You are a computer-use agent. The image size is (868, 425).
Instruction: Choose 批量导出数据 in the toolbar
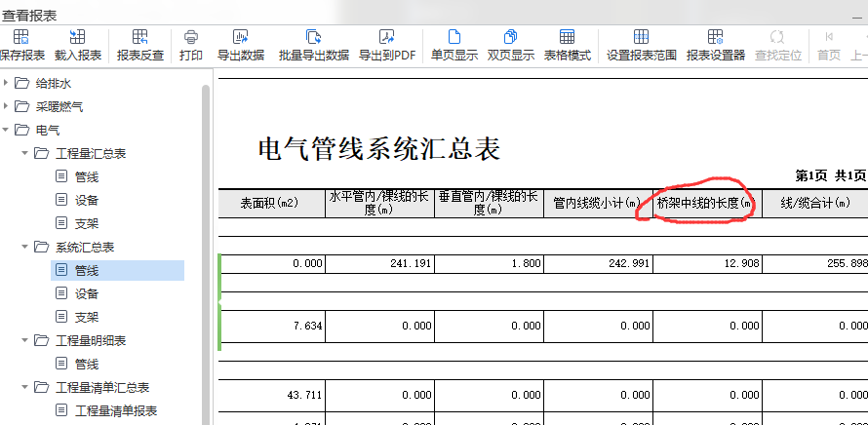point(314,45)
